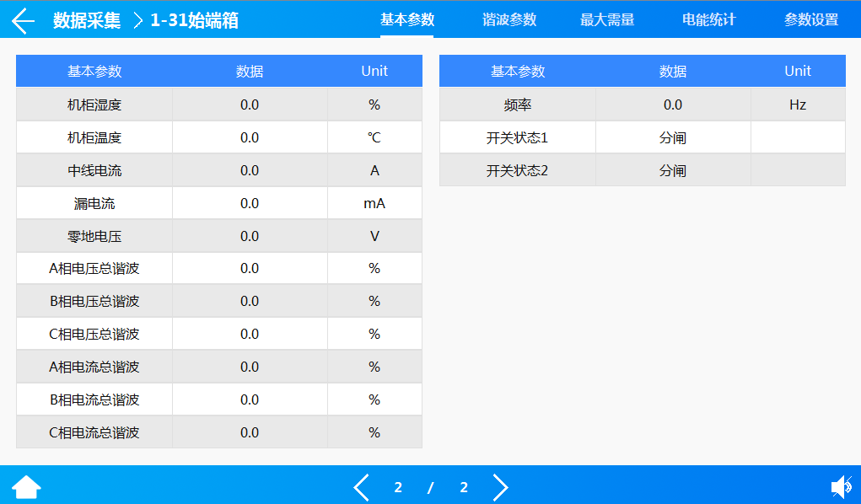Screen dimensions: 861x504
Task: Click the A相电压总谐波 value 0.0
Action: click(250, 269)
